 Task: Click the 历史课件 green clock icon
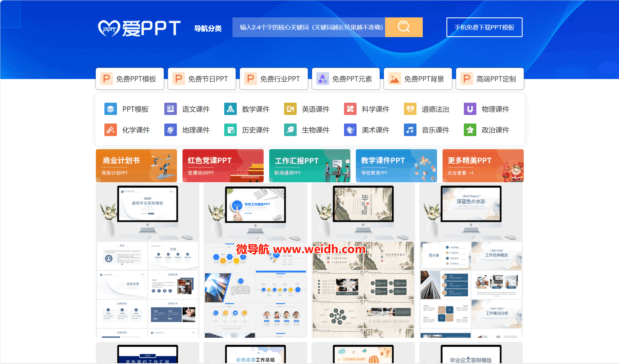[230, 130]
